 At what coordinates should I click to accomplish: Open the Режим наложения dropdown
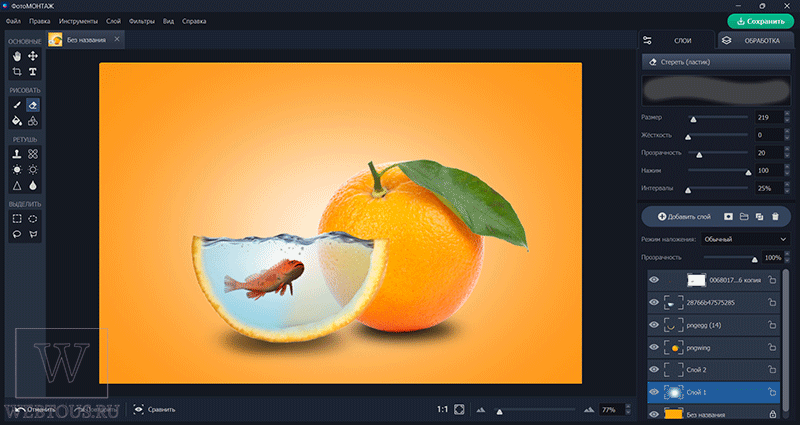tap(745, 239)
